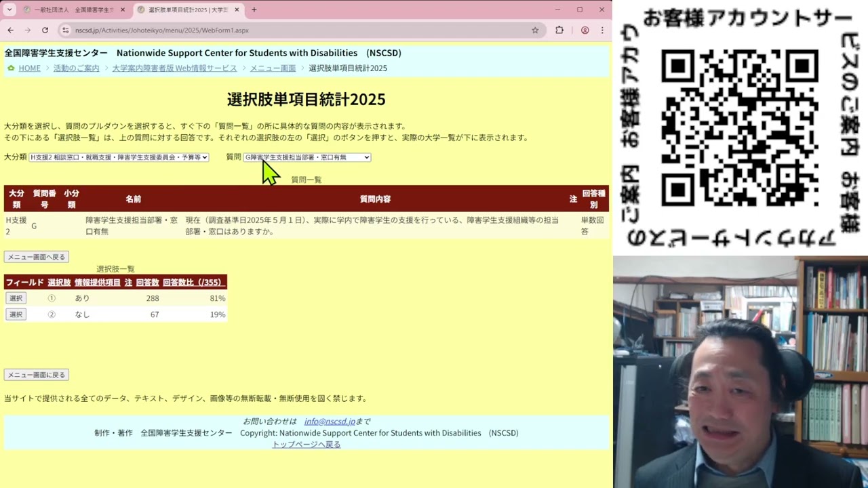
Task: Click the メニュー画面へ戻る button
Action: pos(36,257)
